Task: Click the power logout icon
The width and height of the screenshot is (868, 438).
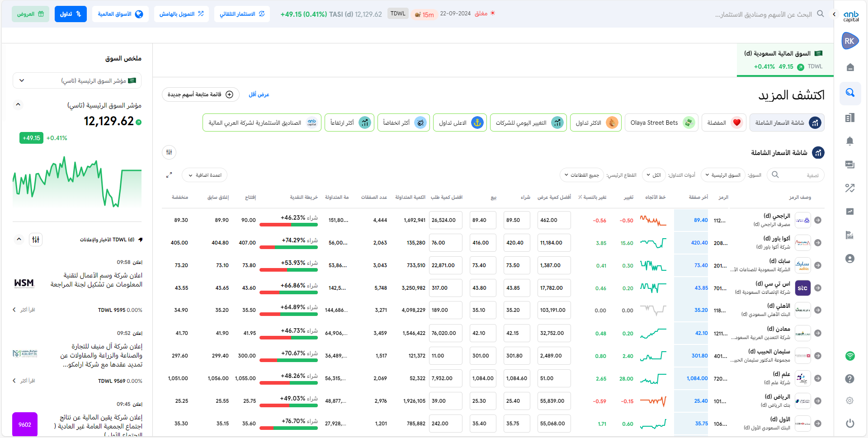Action: click(850, 423)
